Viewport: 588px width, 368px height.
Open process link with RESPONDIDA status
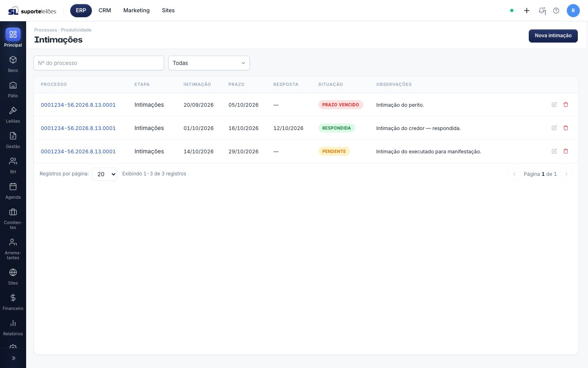78,128
